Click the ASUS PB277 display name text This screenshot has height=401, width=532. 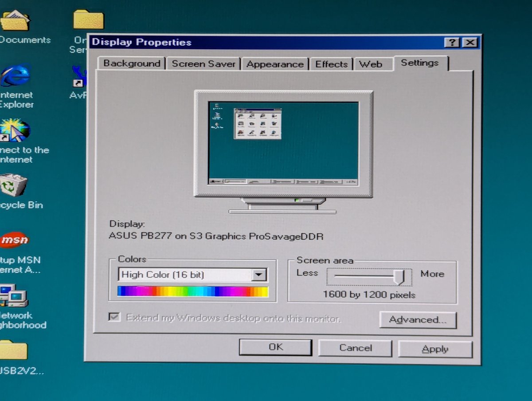point(216,236)
